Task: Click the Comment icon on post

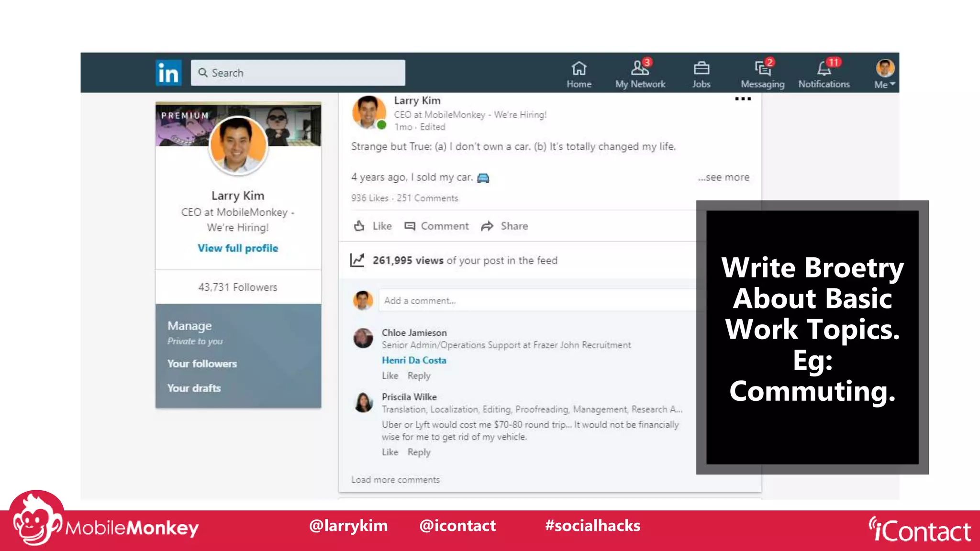Action: pos(410,226)
